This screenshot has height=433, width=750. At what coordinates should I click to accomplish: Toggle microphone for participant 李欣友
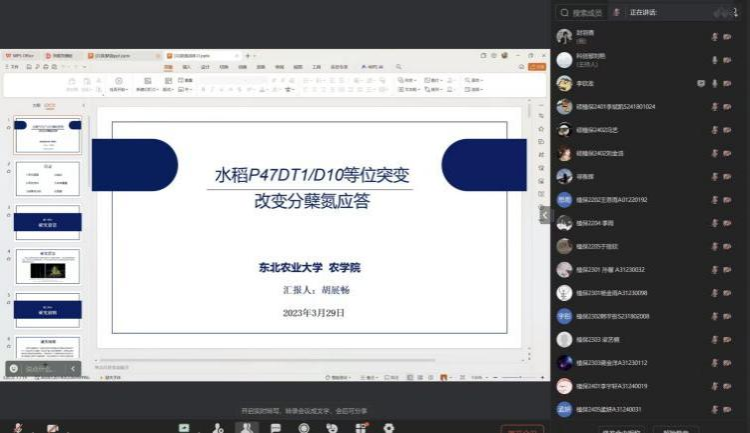[714, 83]
